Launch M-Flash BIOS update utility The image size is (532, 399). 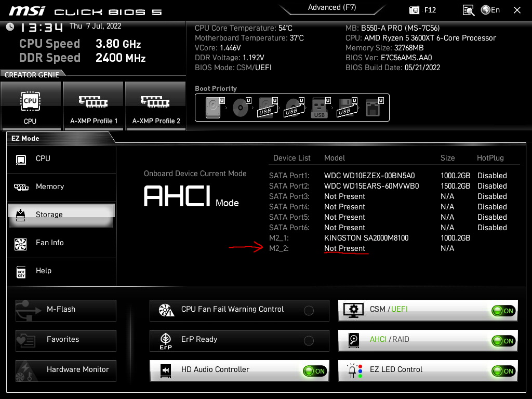pyautogui.click(x=66, y=311)
